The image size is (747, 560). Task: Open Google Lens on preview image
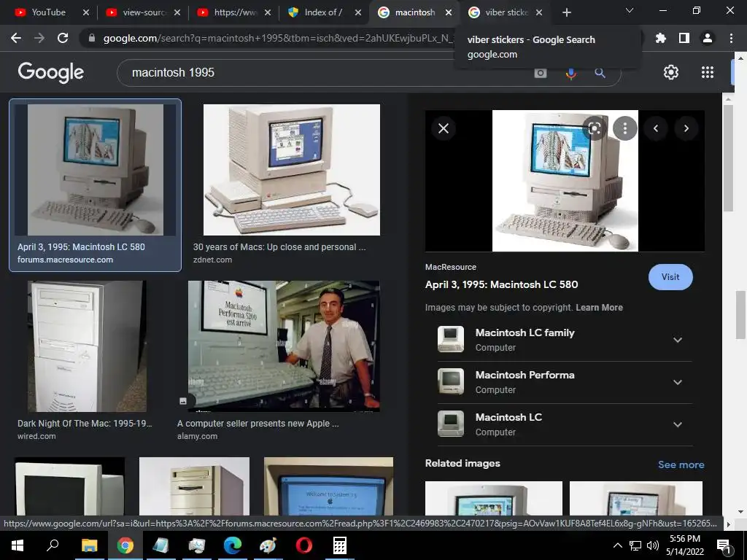(x=594, y=128)
